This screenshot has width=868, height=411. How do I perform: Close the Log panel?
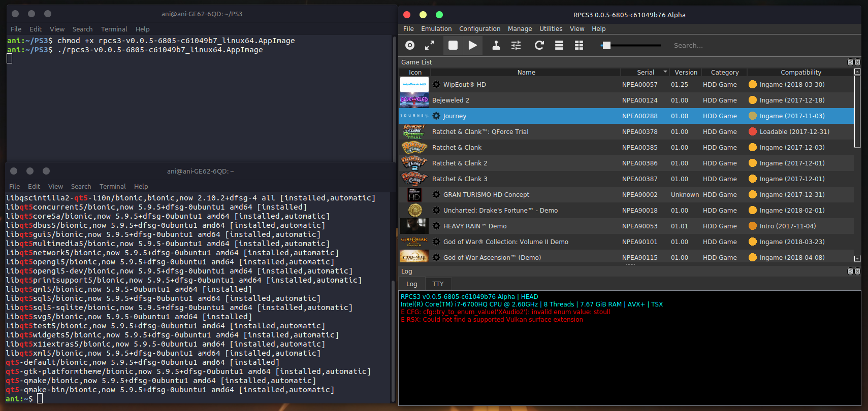(x=857, y=271)
